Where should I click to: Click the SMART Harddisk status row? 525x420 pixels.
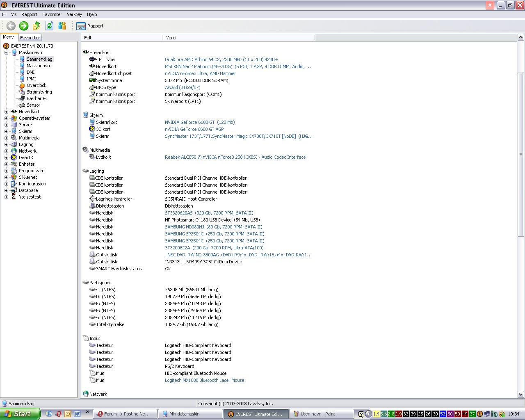(197, 269)
